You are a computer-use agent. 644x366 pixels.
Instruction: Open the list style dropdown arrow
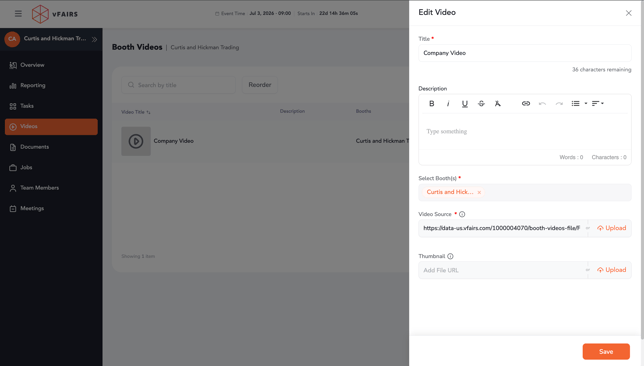(586, 104)
